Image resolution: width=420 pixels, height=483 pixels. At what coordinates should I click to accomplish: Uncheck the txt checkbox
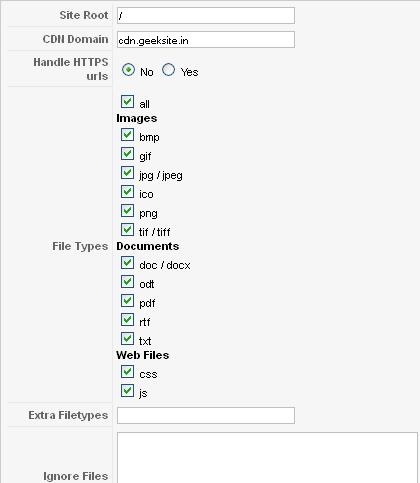[x=127, y=339]
